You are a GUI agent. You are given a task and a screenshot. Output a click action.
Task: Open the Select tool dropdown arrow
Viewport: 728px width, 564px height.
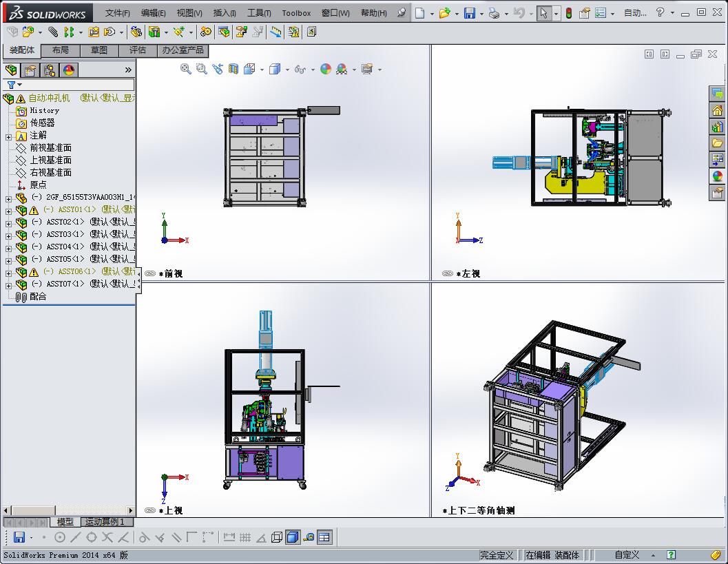click(556, 14)
